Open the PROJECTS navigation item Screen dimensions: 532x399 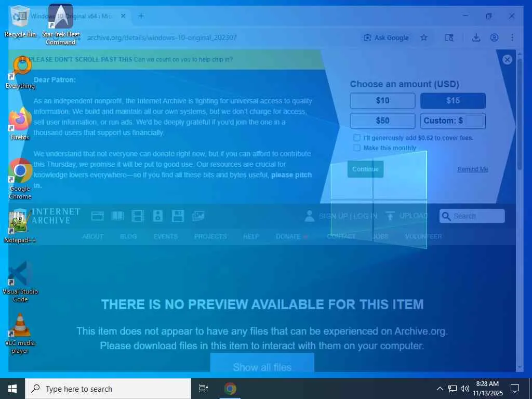[210, 236]
